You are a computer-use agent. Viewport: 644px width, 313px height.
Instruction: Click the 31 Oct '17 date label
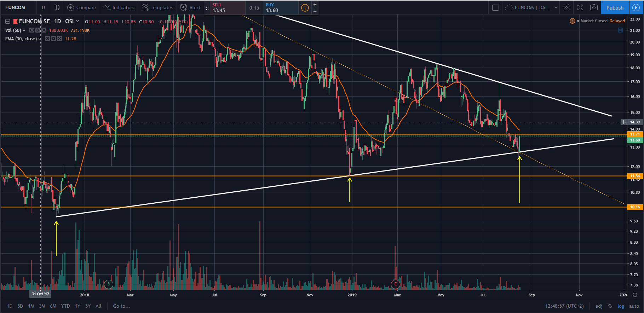point(40,294)
